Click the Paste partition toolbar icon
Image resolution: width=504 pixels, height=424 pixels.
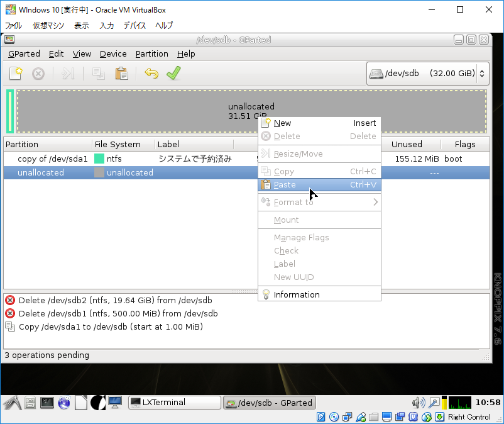pyautogui.click(x=121, y=74)
